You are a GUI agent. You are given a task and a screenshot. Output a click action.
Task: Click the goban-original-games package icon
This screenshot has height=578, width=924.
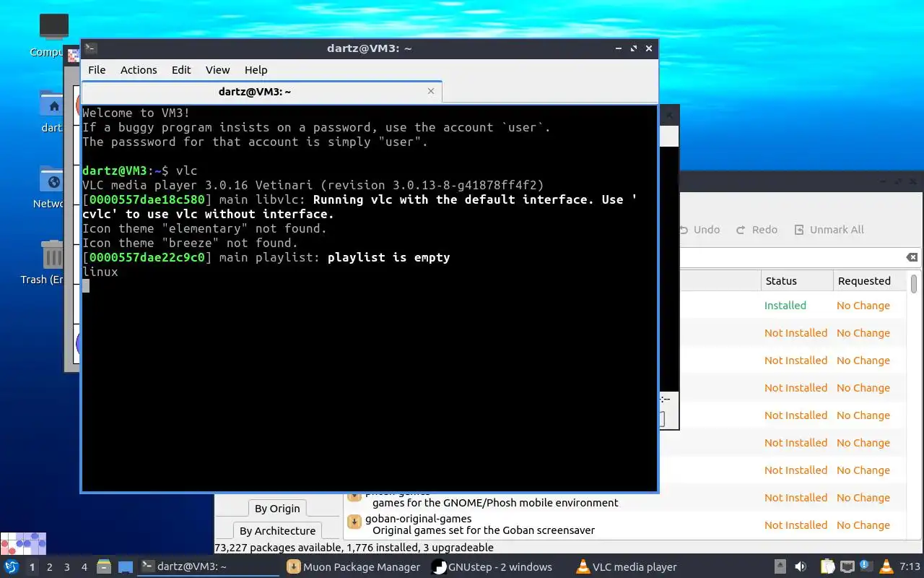tap(354, 522)
